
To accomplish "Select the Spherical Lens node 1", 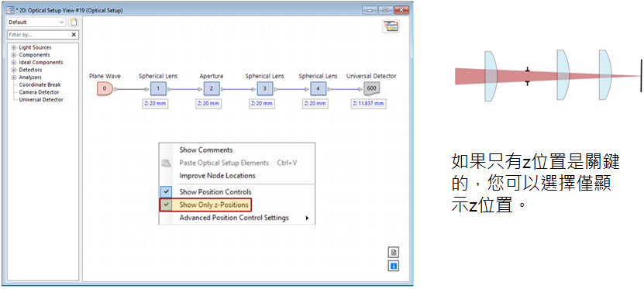I will point(158,88).
